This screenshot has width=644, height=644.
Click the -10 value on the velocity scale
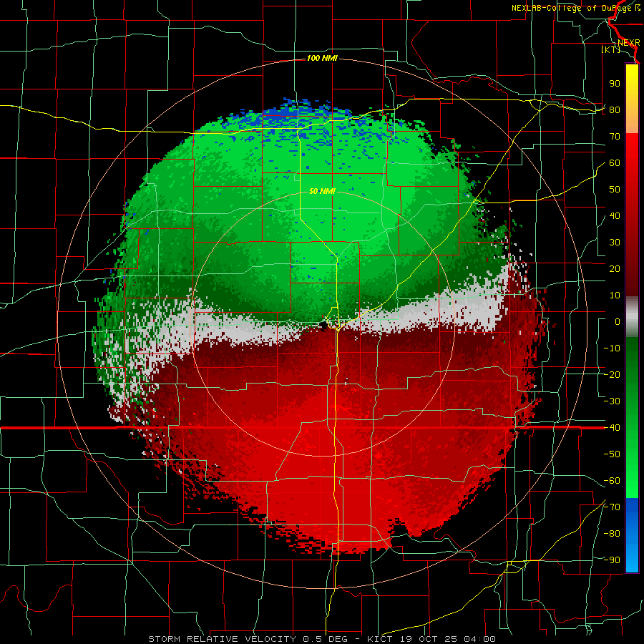(612, 348)
